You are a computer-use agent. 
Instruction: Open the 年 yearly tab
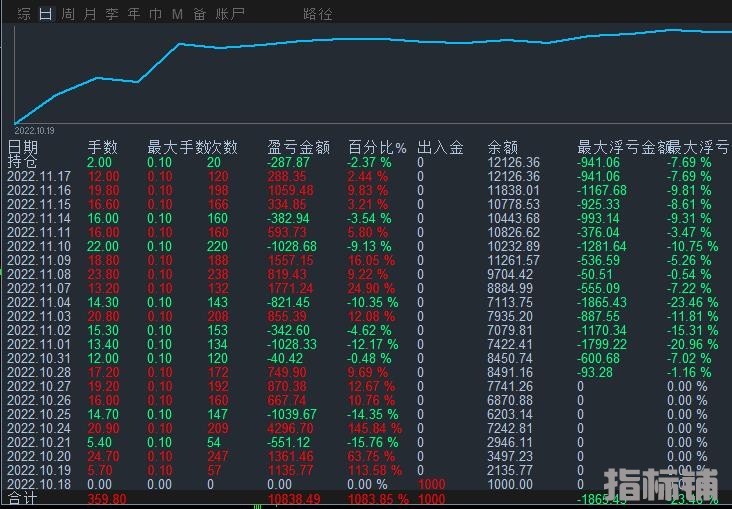[x=134, y=14]
